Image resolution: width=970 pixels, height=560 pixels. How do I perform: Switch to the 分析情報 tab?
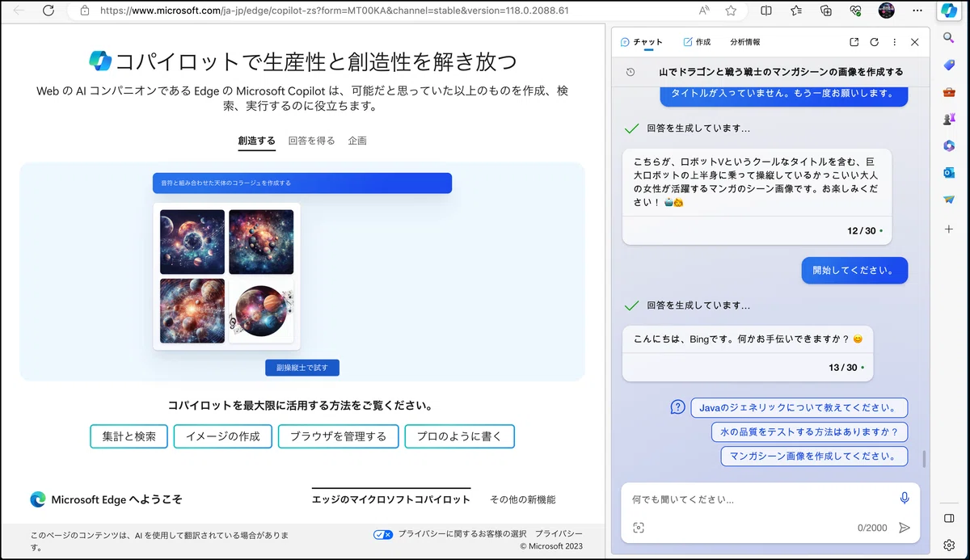(x=744, y=42)
